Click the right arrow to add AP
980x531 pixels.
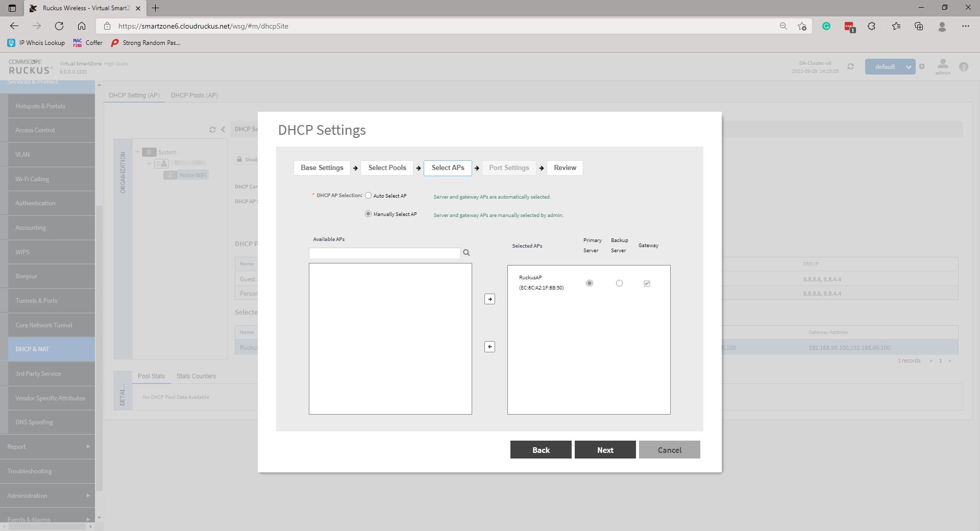(489, 299)
